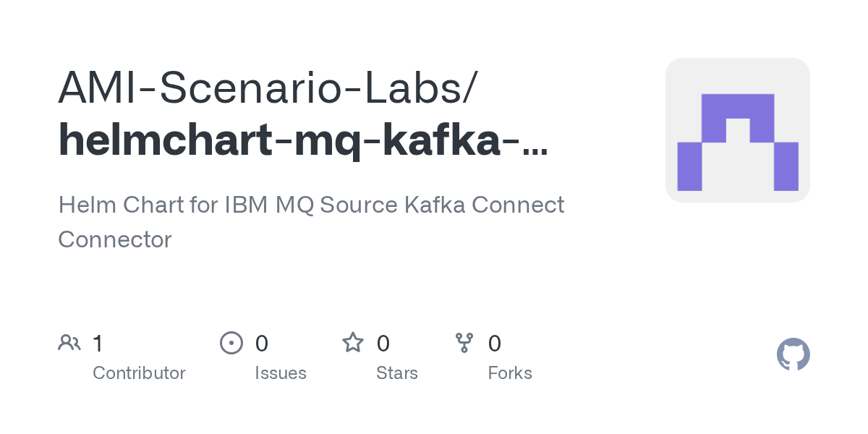Image resolution: width=868 pixels, height=434 pixels.
Task: Select the Issues label
Action: click(x=281, y=373)
